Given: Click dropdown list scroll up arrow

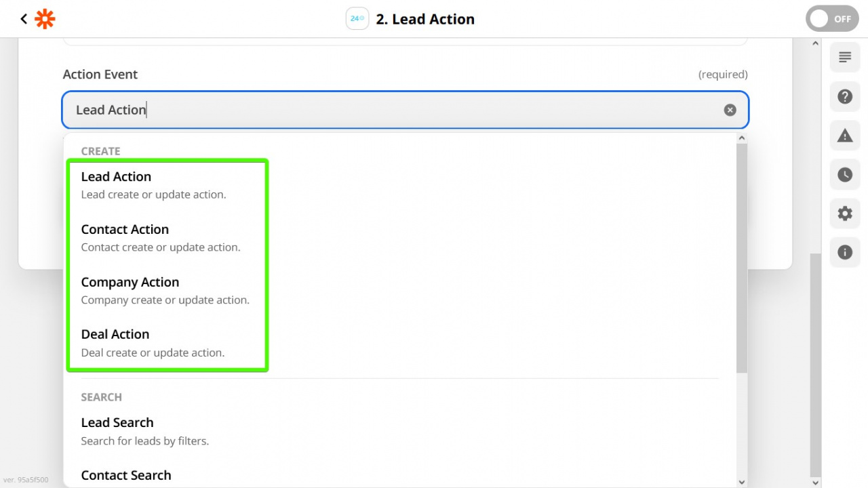Looking at the screenshot, I should (x=741, y=138).
